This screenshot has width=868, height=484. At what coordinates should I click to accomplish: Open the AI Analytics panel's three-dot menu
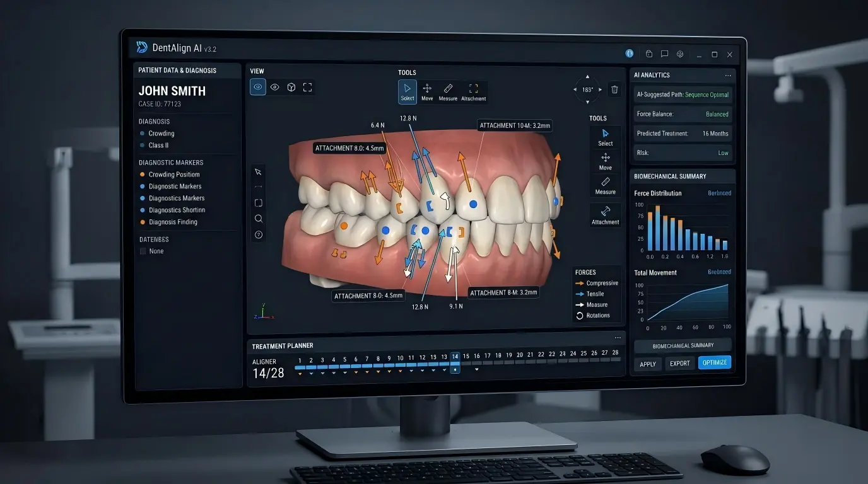pyautogui.click(x=728, y=75)
